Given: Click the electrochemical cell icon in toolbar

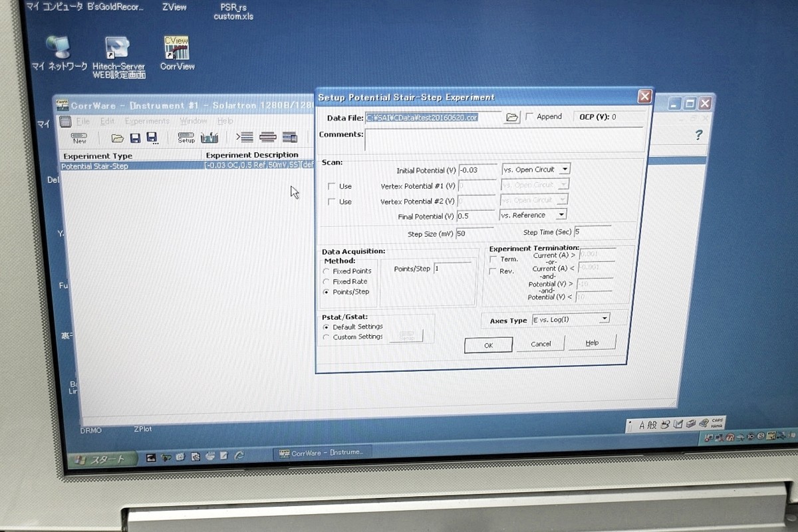Looking at the screenshot, I should pos(209,138).
